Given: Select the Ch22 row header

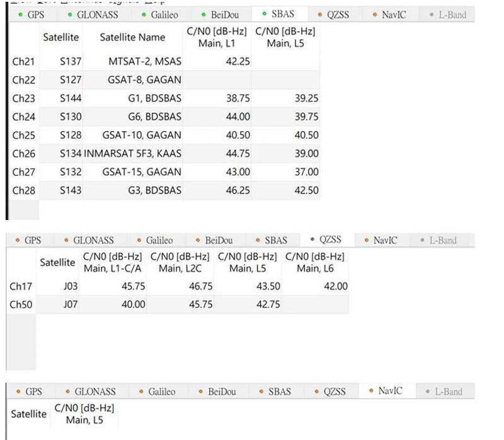Looking at the screenshot, I should [24, 80].
